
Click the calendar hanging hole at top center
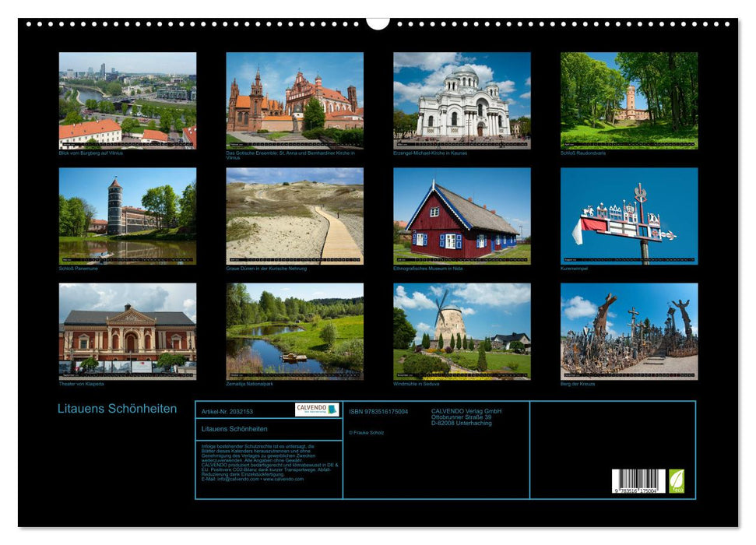[378, 23]
